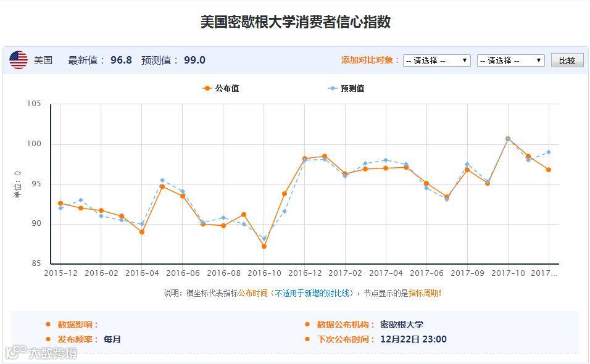Viewport: 590px width, 364px height.
Task: Click the 数据影响 label
Action: [77, 325]
